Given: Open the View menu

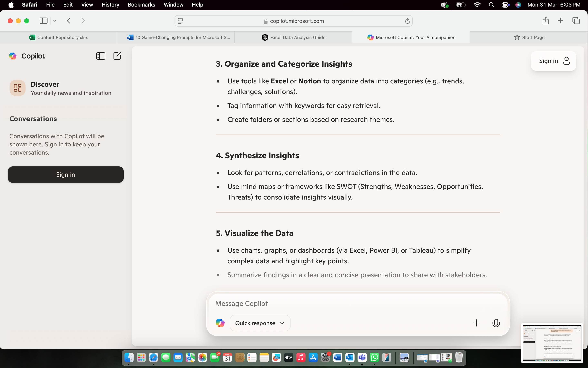Looking at the screenshot, I should tap(87, 5).
